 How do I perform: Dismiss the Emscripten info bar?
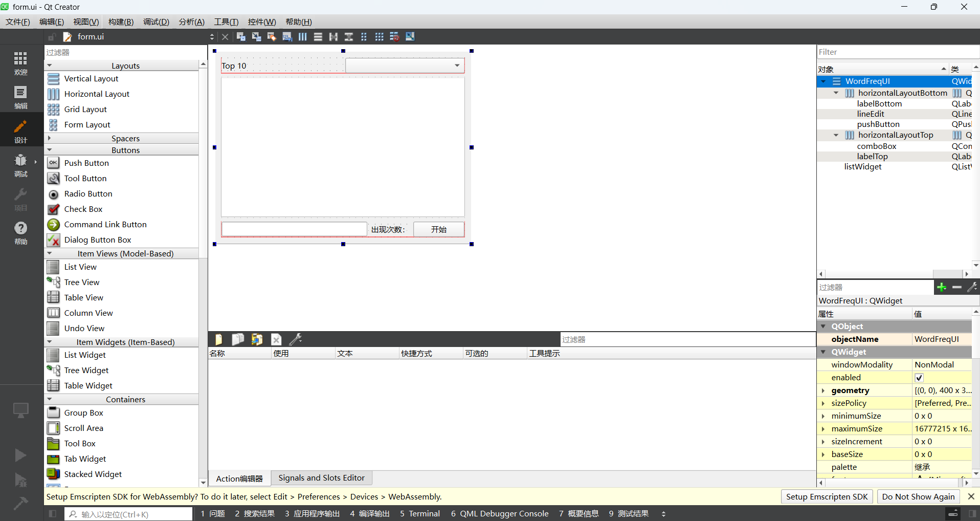point(971,496)
